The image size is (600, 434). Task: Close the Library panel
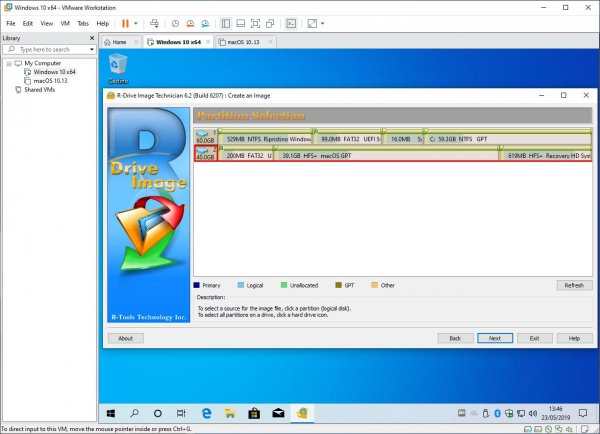pos(92,38)
